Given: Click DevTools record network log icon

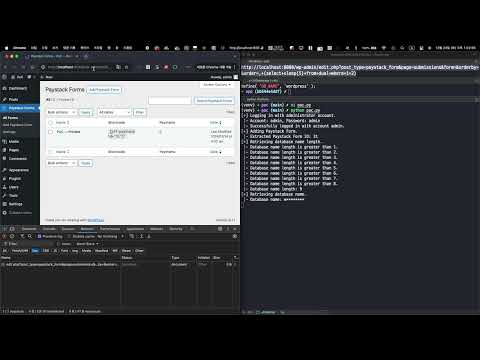Looking at the screenshot, I should point(4,236).
